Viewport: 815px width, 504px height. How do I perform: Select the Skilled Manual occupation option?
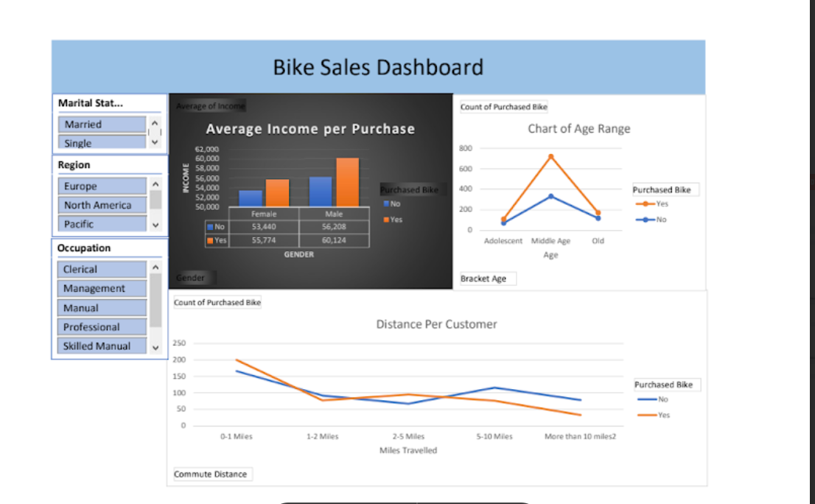(102, 346)
